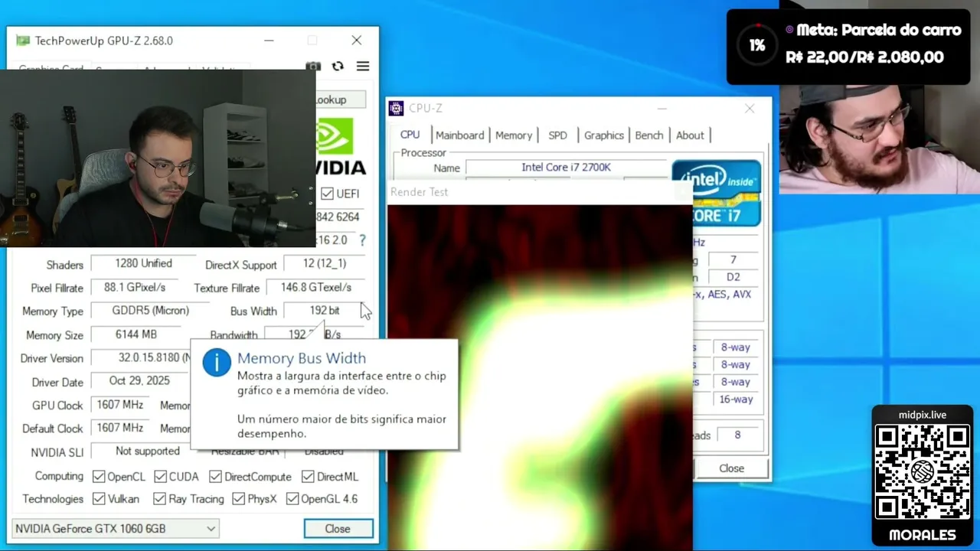The width and height of the screenshot is (980, 551).
Task: Click the 16-way cache value in CPU-Z
Action: point(736,399)
